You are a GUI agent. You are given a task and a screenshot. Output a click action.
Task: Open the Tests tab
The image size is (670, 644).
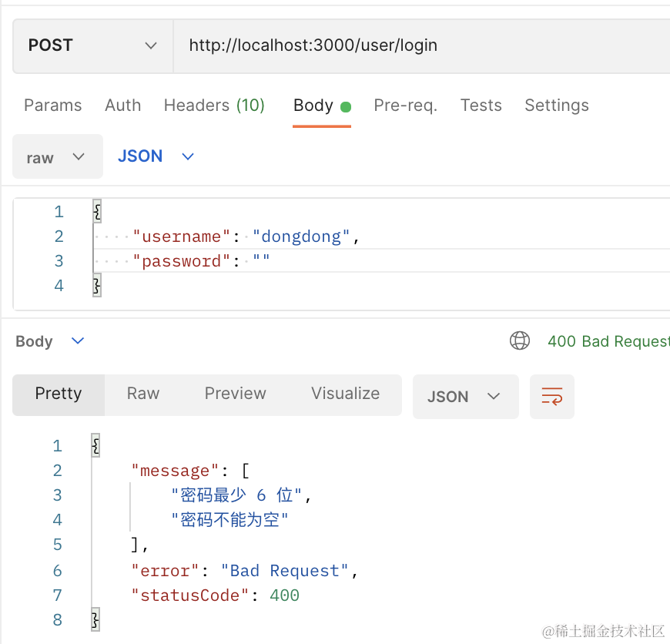(x=481, y=106)
